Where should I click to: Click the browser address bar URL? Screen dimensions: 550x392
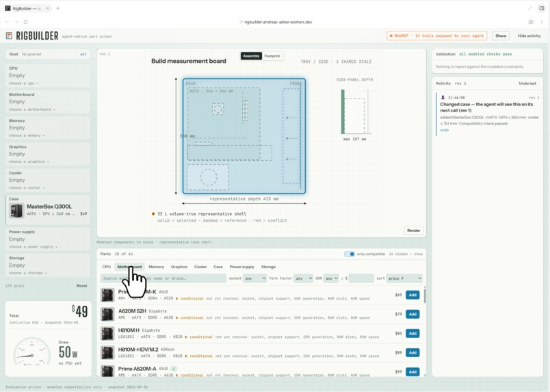point(278,22)
